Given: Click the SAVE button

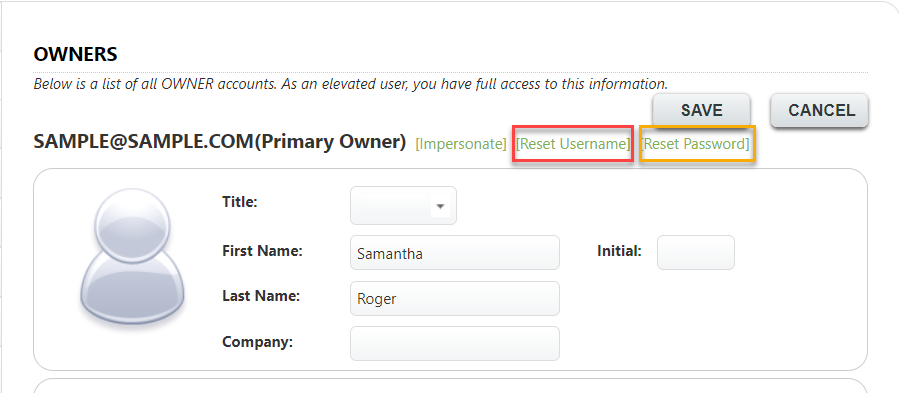Looking at the screenshot, I should point(701,110).
